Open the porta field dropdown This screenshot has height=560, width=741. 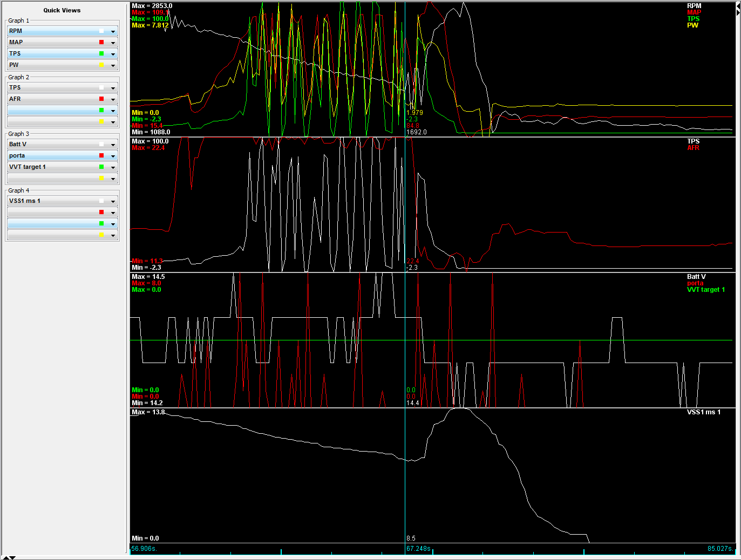tap(113, 156)
